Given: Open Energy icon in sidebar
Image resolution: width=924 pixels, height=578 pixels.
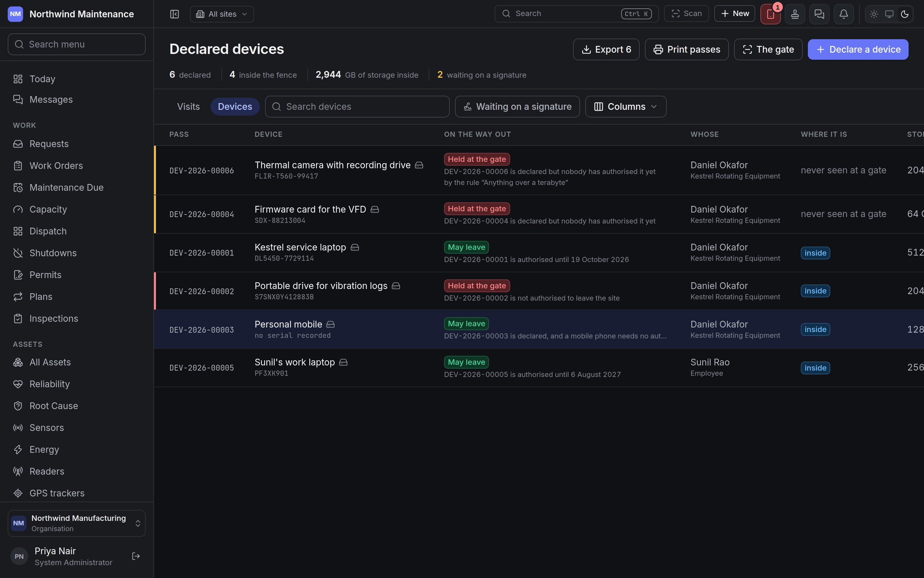Looking at the screenshot, I should pyautogui.click(x=18, y=450).
